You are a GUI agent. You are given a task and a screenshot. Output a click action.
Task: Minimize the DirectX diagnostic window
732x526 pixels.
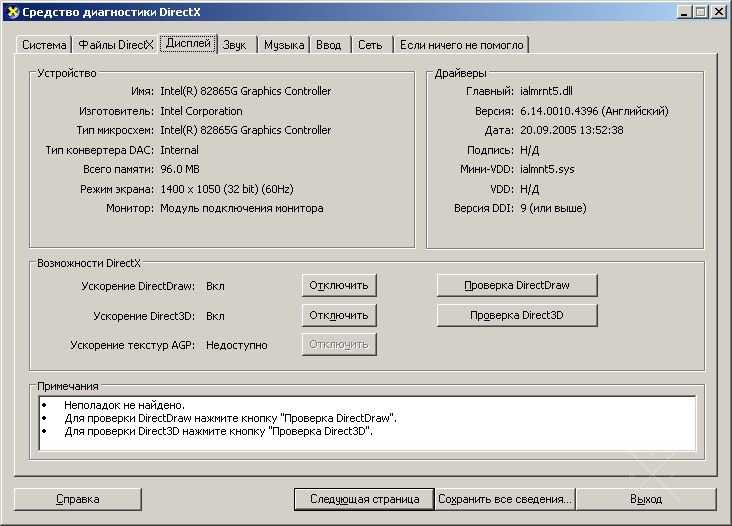[684, 12]
